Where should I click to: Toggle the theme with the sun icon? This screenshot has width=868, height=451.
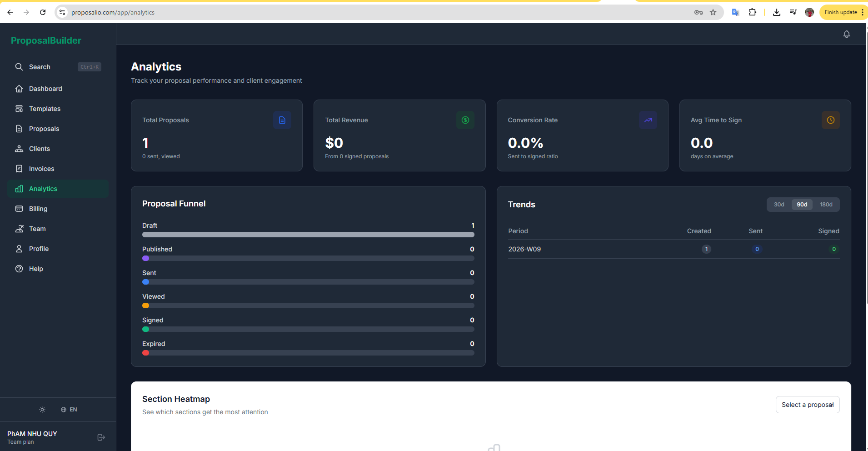coord(42,410)
